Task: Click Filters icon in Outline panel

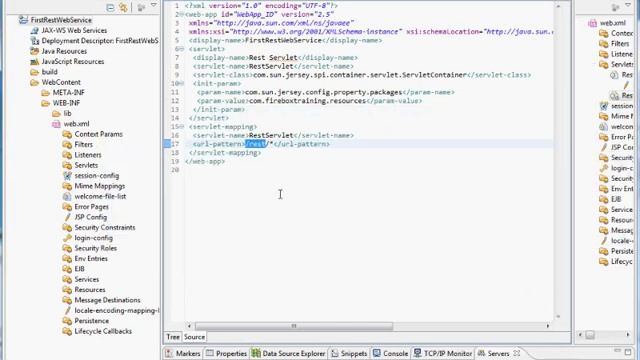Action: tap(604, 44)
